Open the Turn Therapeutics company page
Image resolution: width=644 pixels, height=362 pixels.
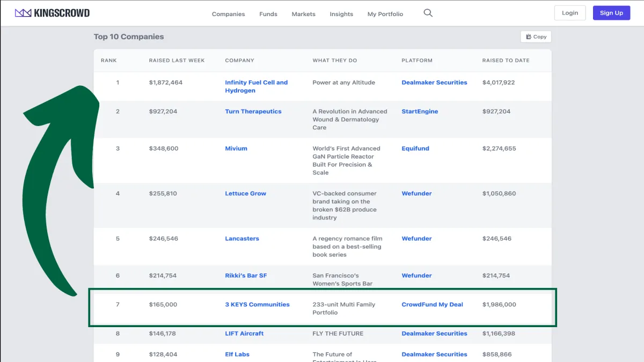(253, 112)
